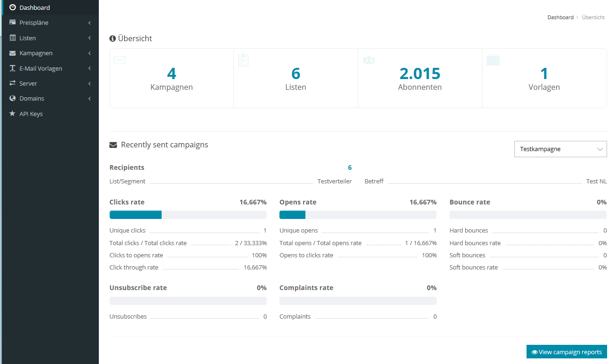Image resolution: width=616 pixels, height=364 pixels.
Task: Expand the Preispläne submenu chevron
Action: [x=89, y=23]
